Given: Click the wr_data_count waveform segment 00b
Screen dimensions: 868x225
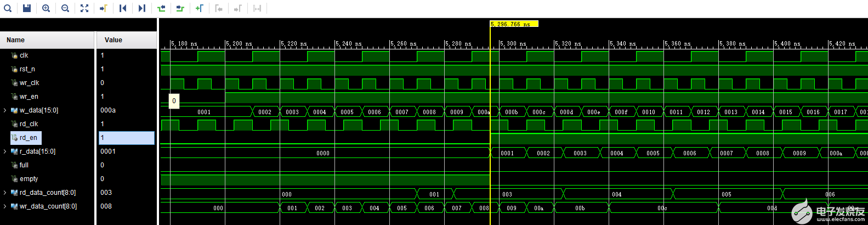Looking at the screenshot, I should 580,208.
